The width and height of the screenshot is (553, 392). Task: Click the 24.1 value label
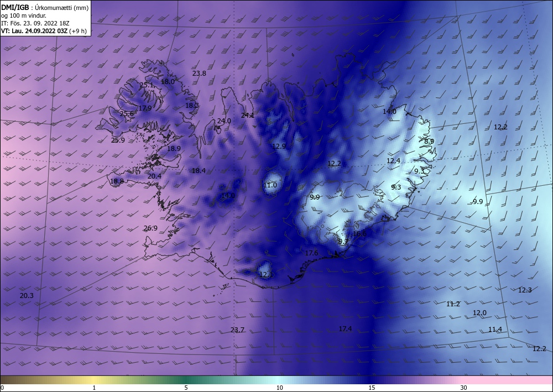pyautogui.click(x=248, y=115)
